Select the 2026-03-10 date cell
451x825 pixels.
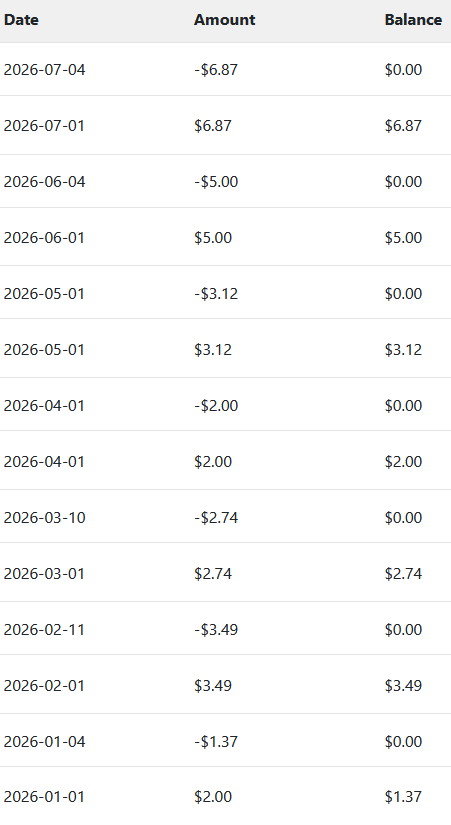[x=44, y=518]
